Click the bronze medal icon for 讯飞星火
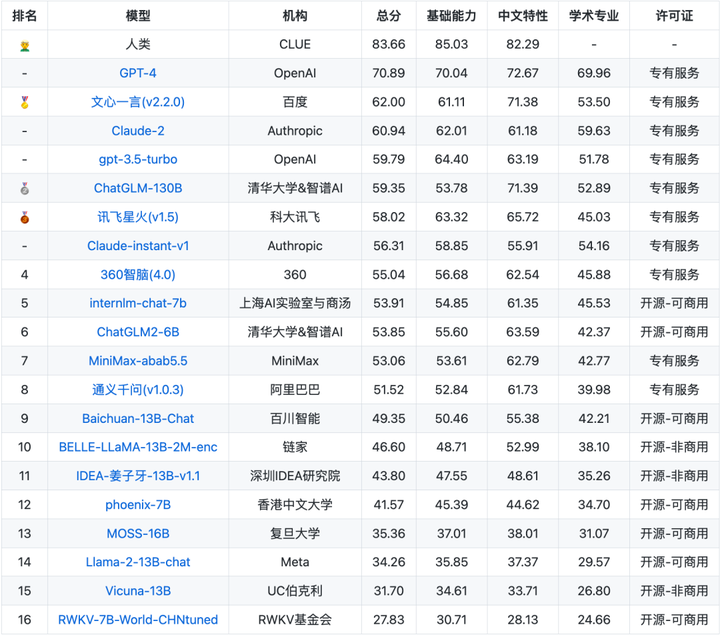The height and width of the screenshot is (635, 720). pos(25,217)
